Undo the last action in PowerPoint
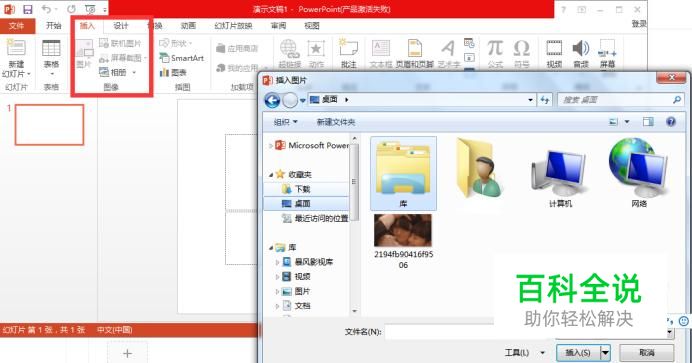The image size is (692, 363). click(x=46, y=9)
